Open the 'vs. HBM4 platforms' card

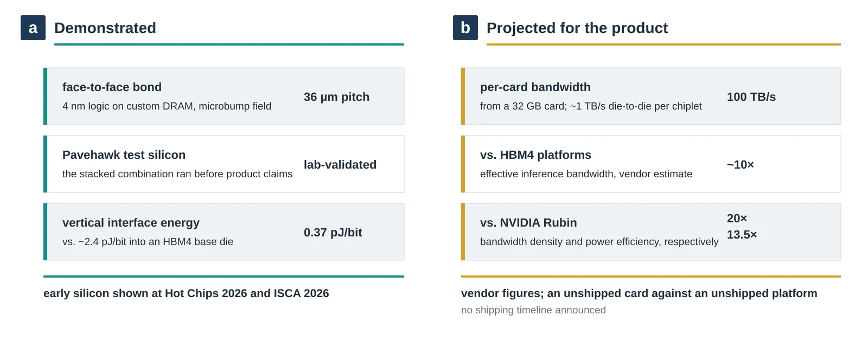point(651,164)
